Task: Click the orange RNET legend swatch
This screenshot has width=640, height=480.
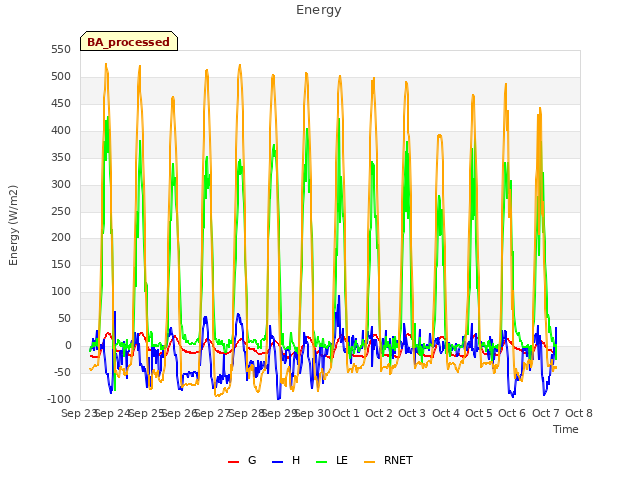Action: (369, 462)
